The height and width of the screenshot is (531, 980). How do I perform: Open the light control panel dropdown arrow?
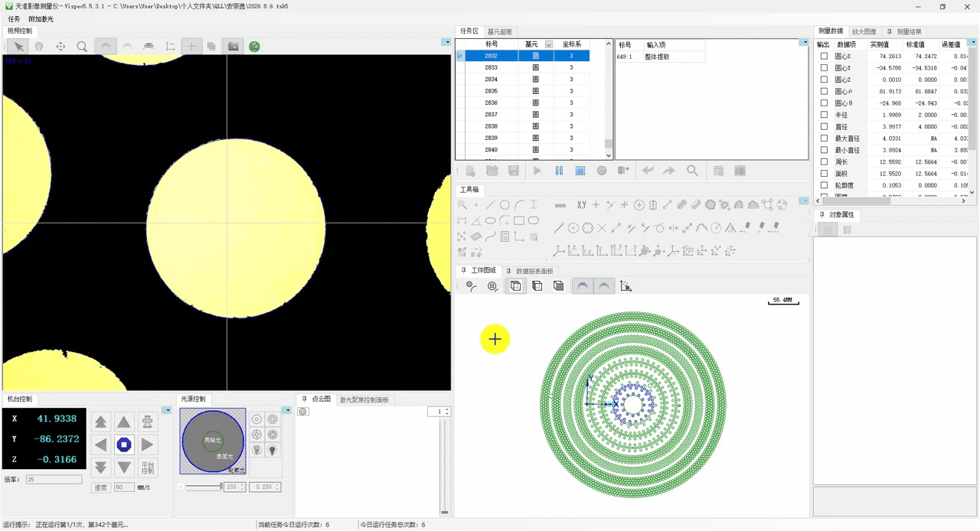click(287, 411)
